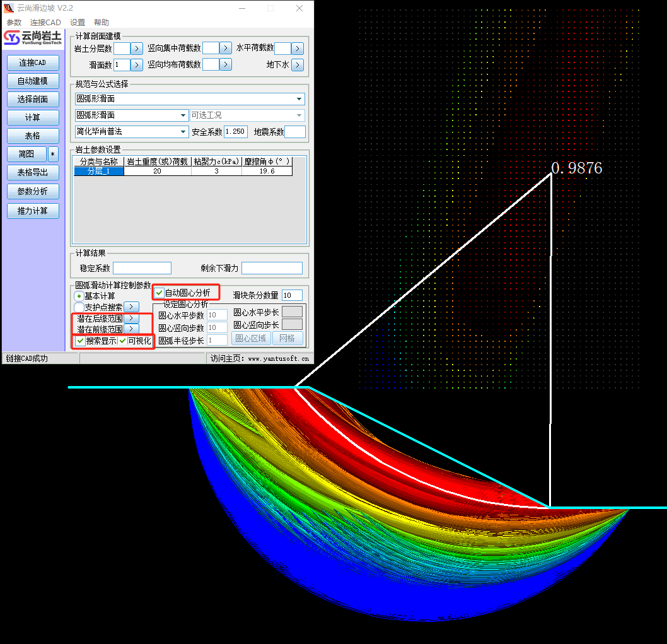Viewport: 667px width, 644px height.
Task: Click the 水平荷载数 arrow button
Action: [x=298, y=49]
